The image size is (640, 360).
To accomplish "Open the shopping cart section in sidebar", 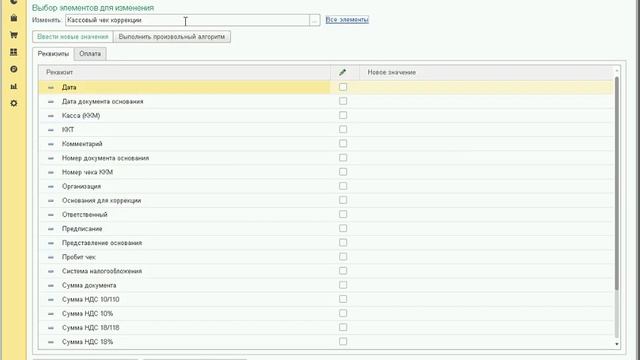I will point(13,35).
